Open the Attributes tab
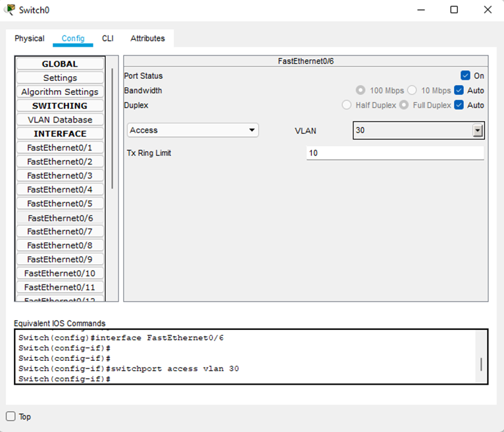Viewport: 504px width, 432px height. (147, 38)
